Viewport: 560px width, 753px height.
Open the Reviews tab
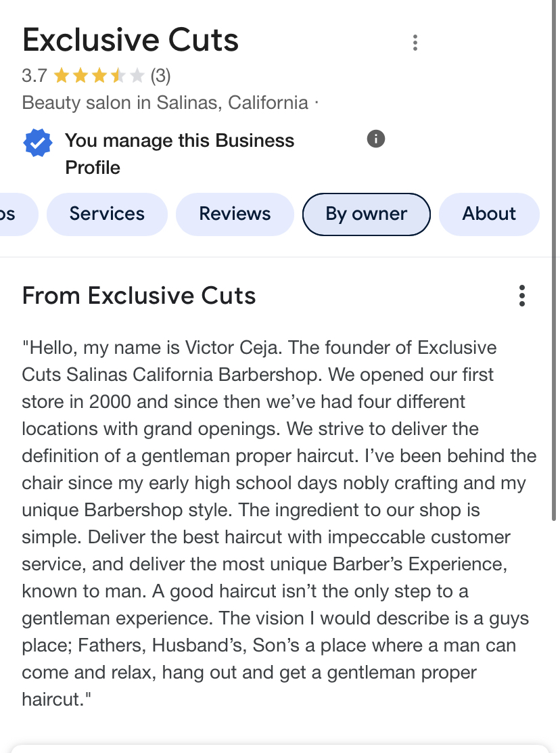point(235,214)
